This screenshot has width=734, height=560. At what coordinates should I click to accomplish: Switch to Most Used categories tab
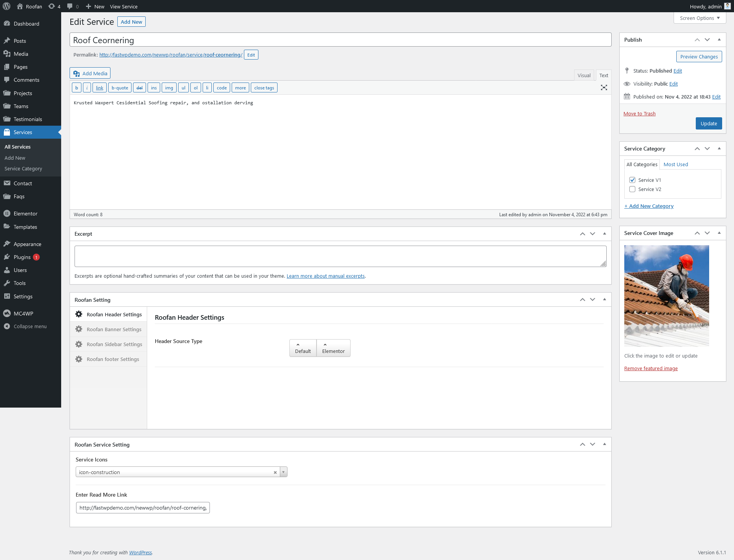pos(676,164)
